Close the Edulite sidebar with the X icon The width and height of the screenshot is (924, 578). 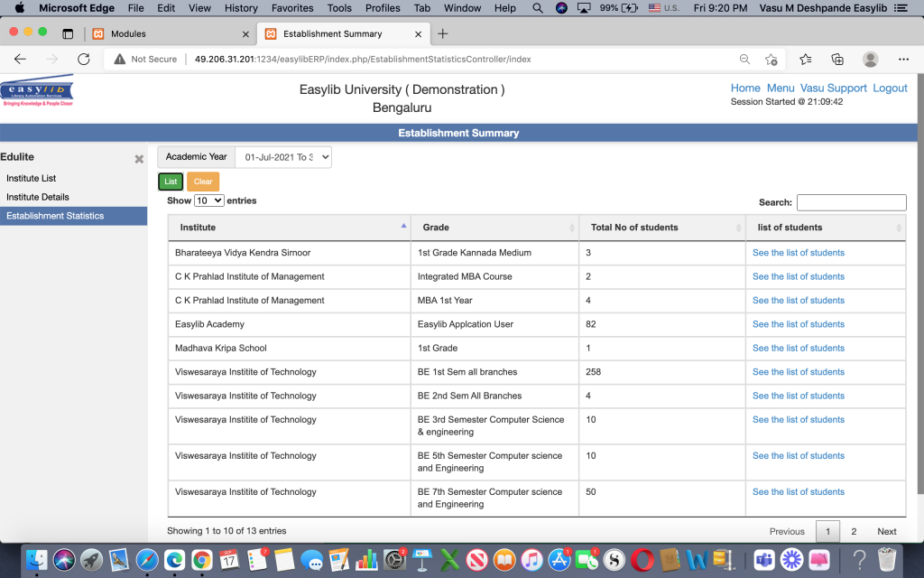coord(139,159)
